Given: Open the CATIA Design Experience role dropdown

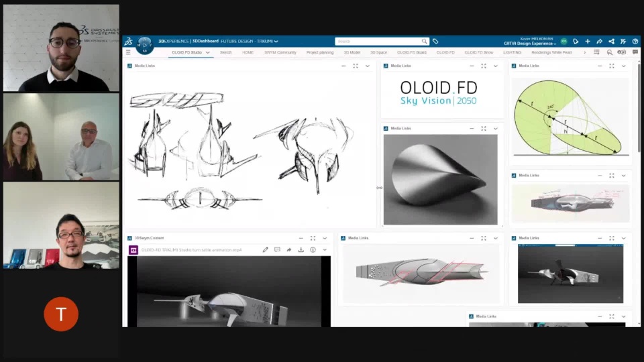Looking at the screenshot, I should [x=555, y=44].
